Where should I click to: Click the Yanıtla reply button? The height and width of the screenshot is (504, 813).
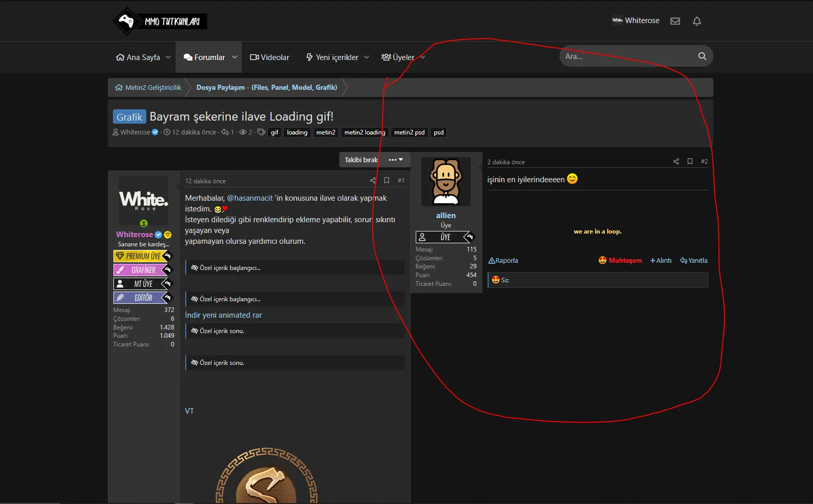point(694,261)
